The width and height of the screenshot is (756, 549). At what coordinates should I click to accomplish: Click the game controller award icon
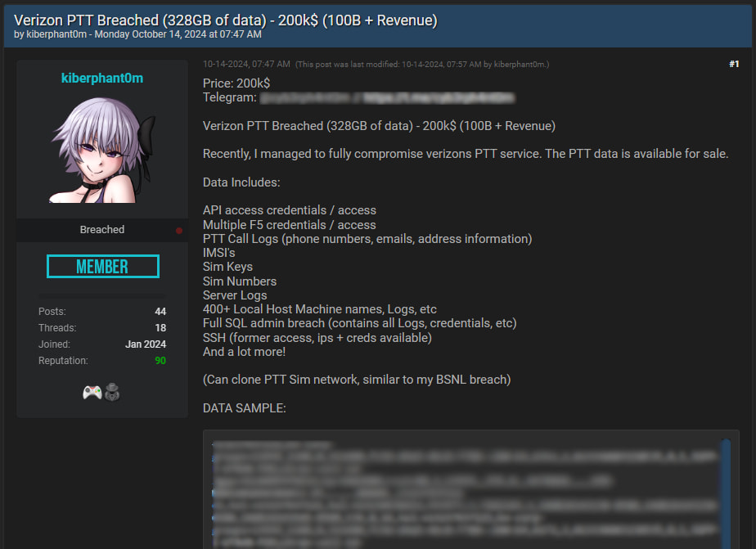pyautogui.click(x=92, y=393)
